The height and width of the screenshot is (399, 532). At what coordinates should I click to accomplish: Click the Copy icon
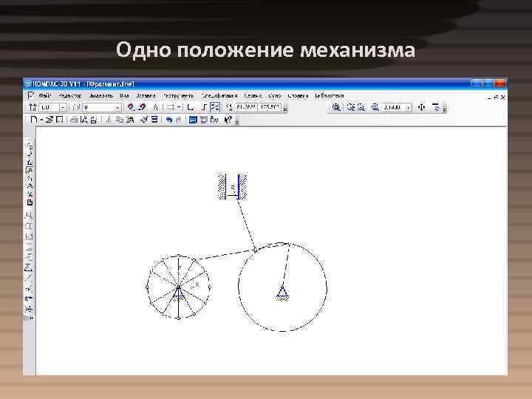(x=120, y=120)
